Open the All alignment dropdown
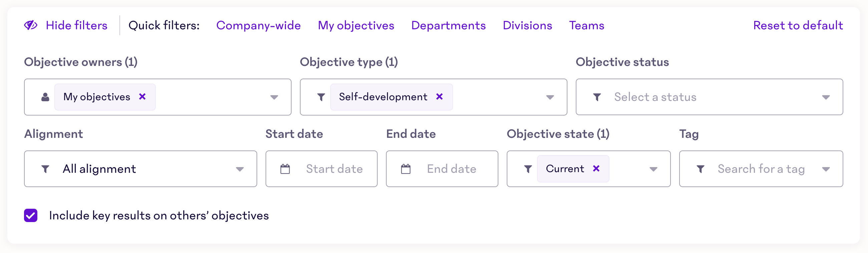The width and height of the screenshot is (868, 253). [140, 169]
